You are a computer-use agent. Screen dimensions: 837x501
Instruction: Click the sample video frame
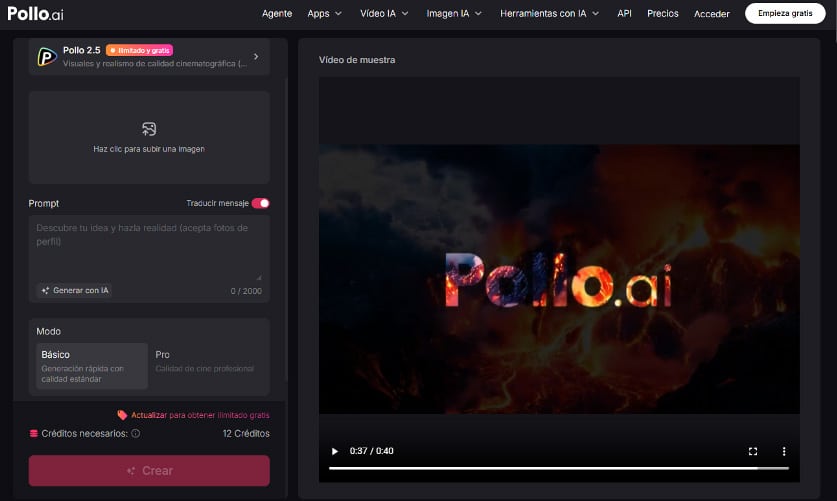(x=559, y=279)
